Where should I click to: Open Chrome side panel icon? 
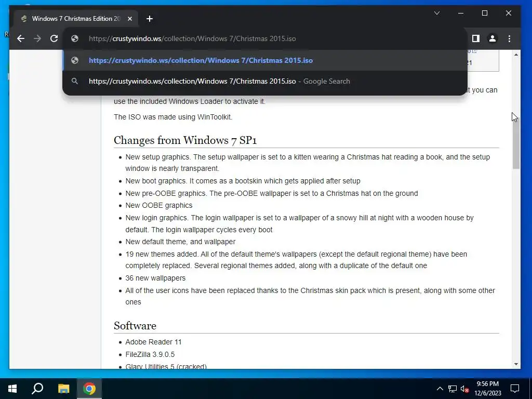click(x=476, y=38)
